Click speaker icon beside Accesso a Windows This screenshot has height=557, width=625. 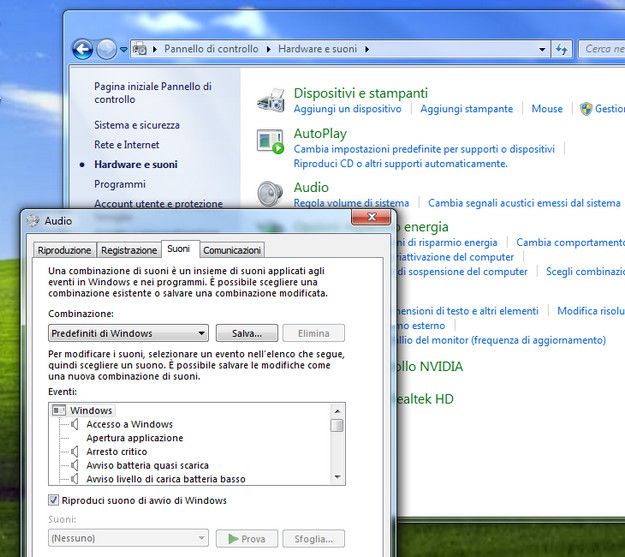point(75,424)
